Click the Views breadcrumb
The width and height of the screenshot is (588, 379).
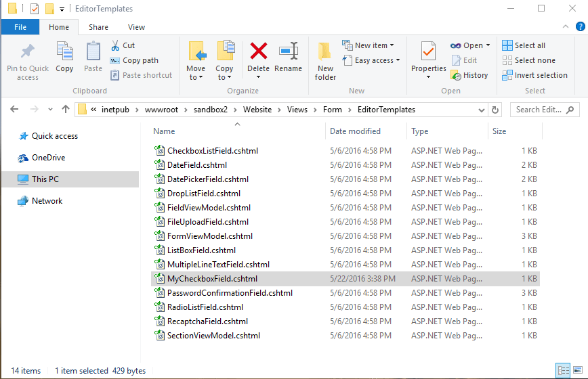pos(297,110)
